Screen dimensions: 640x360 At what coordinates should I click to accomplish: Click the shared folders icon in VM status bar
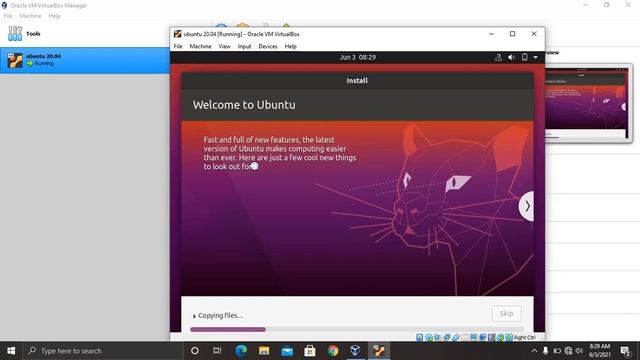[x=464, y=338]
